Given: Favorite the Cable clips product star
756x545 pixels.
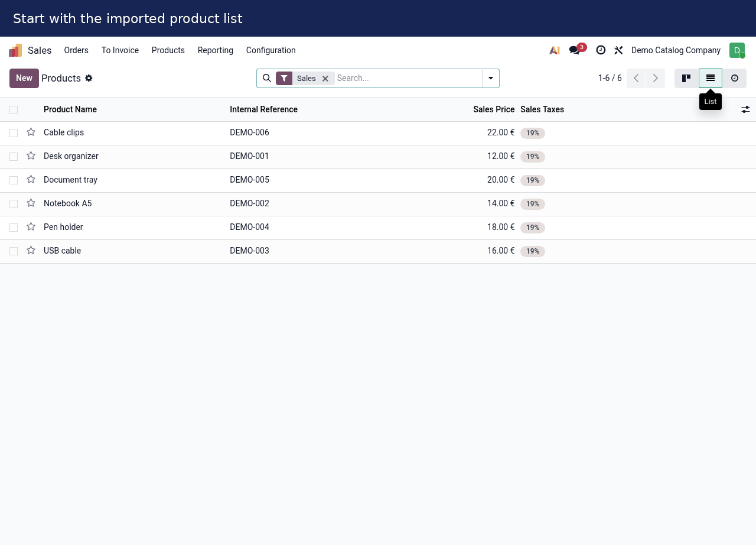Looking at the screenshot, I should tap(31, 132).
